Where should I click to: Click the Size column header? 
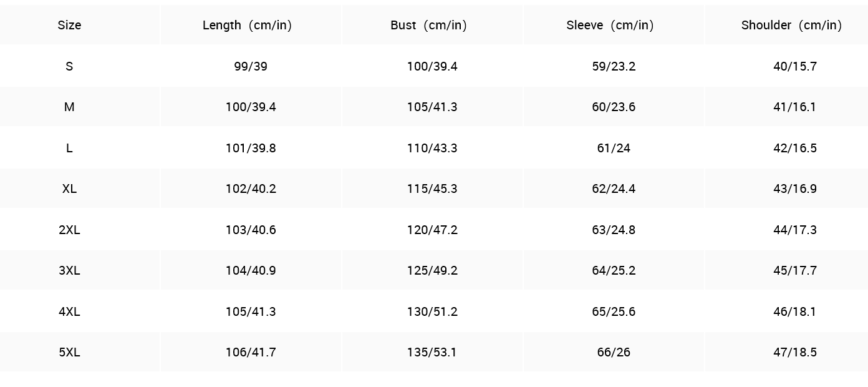click(x=69, y=25)
